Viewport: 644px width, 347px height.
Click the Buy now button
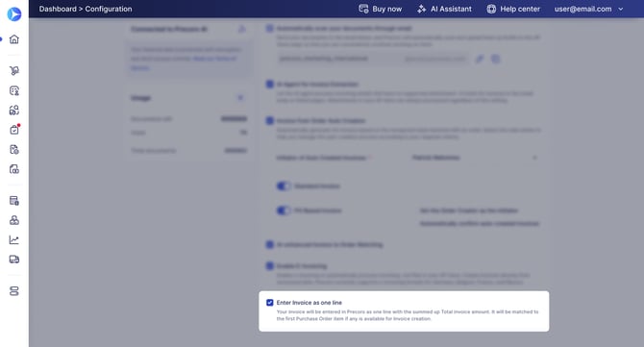pyautogui.click(x=381, y=9)
